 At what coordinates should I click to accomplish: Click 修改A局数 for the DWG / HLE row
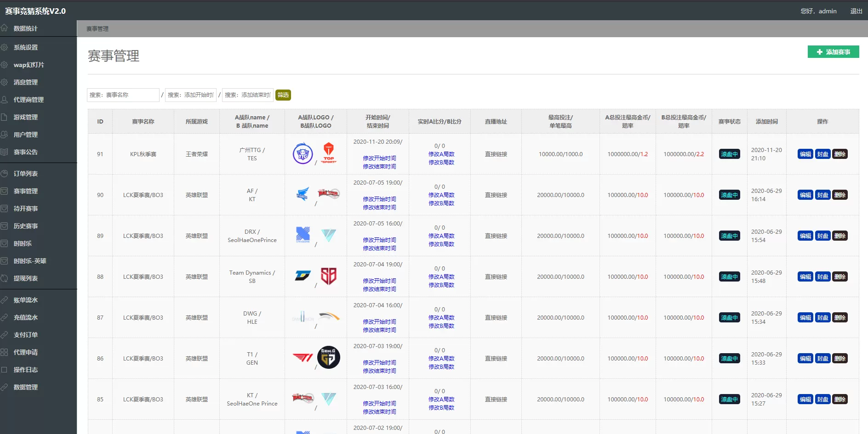[x=441, y=318]
